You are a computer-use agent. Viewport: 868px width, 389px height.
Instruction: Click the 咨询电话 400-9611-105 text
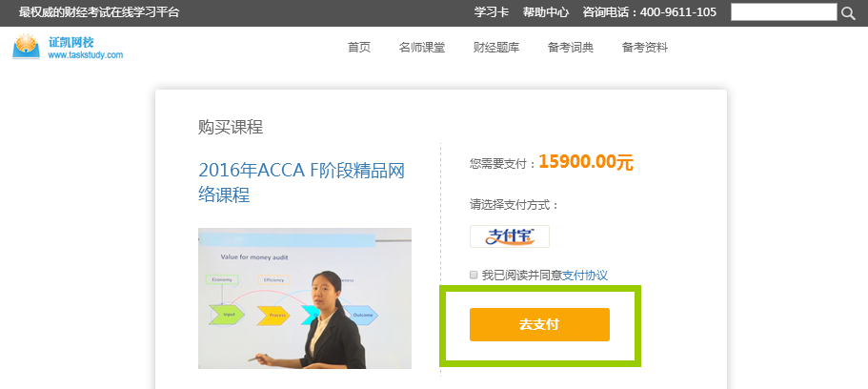[x=650, y=12]
